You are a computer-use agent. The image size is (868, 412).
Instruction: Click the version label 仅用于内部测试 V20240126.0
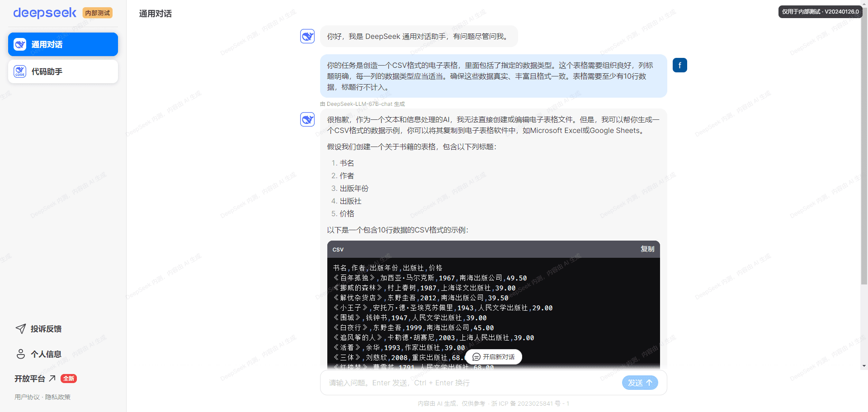point(820,12)
